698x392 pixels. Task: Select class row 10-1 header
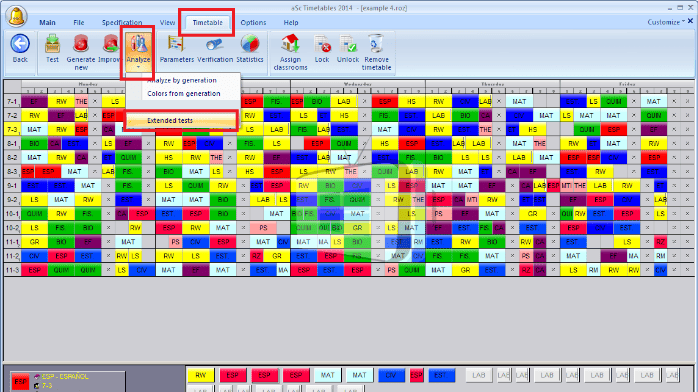(12, 214)
